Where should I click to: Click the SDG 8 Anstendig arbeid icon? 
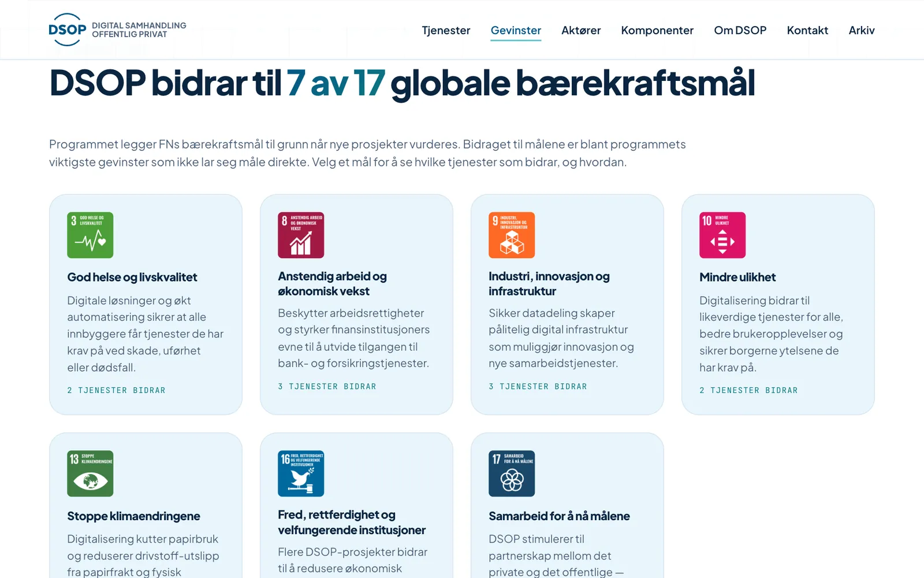pyautogui.click(x=301, y=235)
